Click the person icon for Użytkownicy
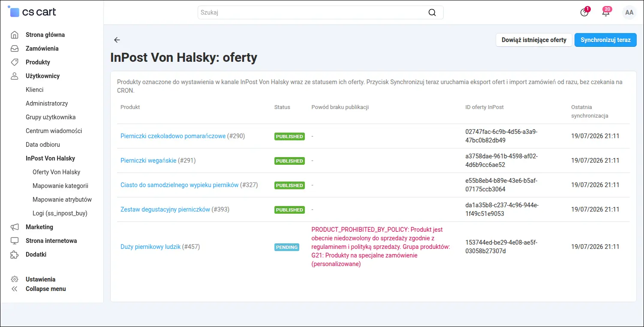This screenshot has height=327, width=644. tap(15, 76)
